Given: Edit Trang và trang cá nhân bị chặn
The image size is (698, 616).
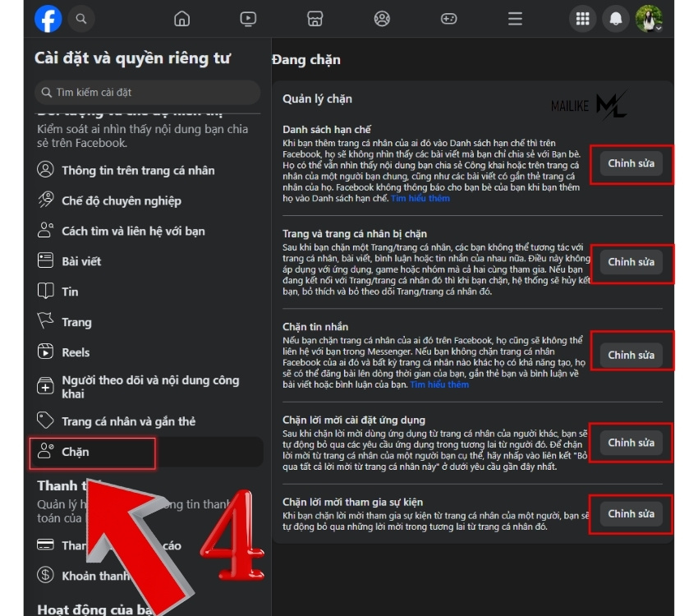Looking at the screenshot, I should pos(631,262).
